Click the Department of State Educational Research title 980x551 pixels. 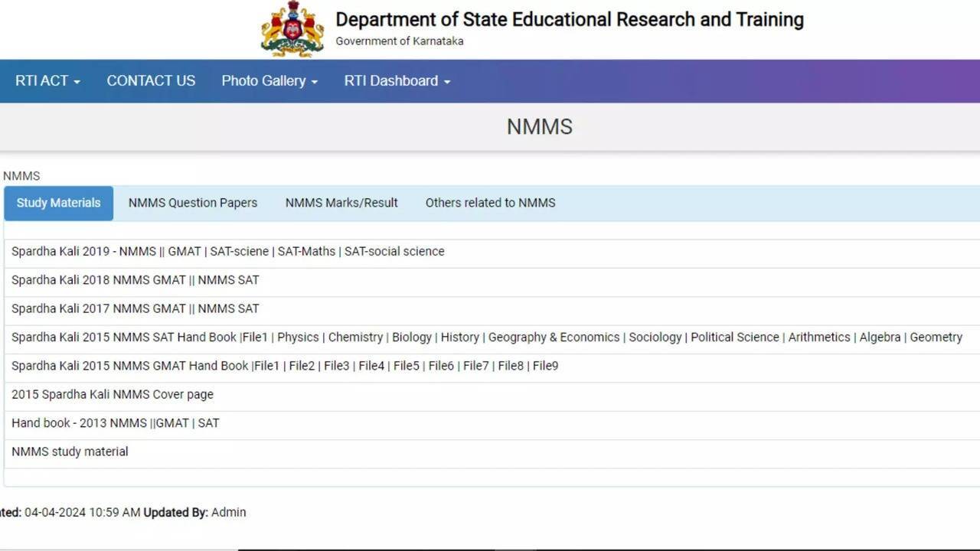(570, 20)
